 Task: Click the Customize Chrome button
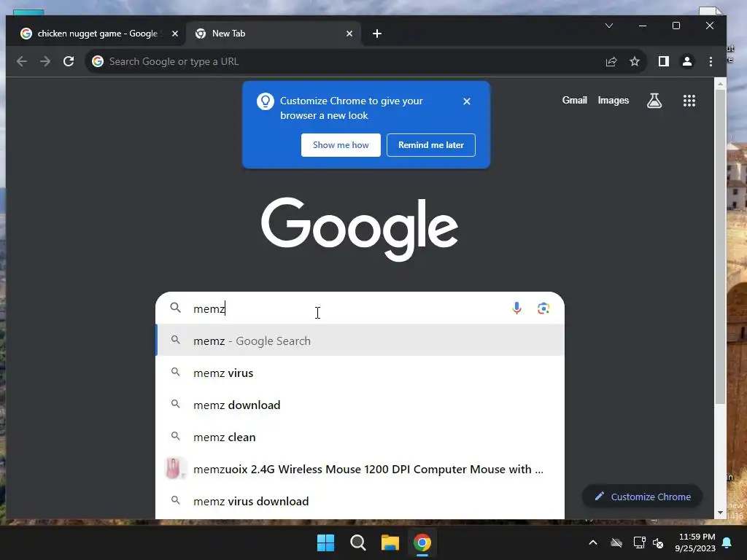pos(642,497)
